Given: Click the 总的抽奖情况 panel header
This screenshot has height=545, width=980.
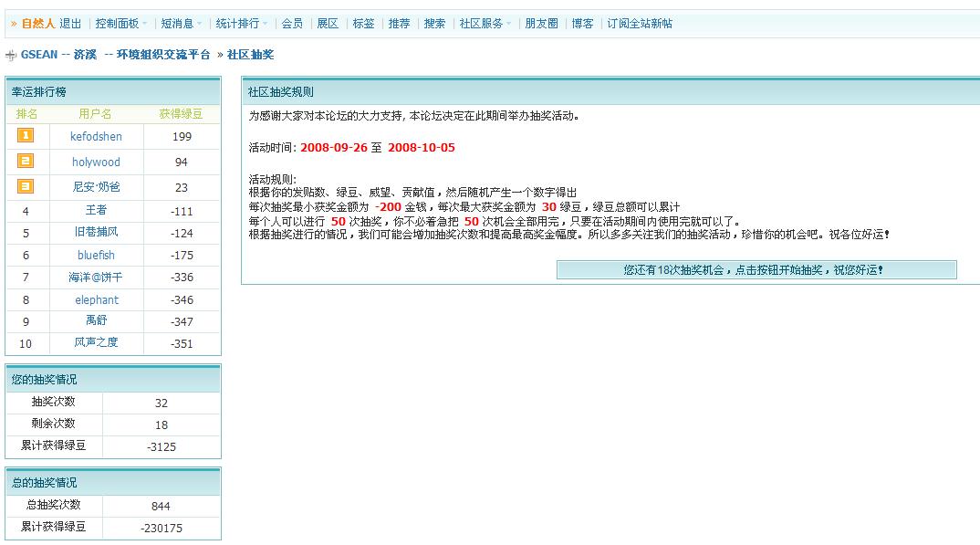Looking at the screenshot, I should click(x=113, y=483).
